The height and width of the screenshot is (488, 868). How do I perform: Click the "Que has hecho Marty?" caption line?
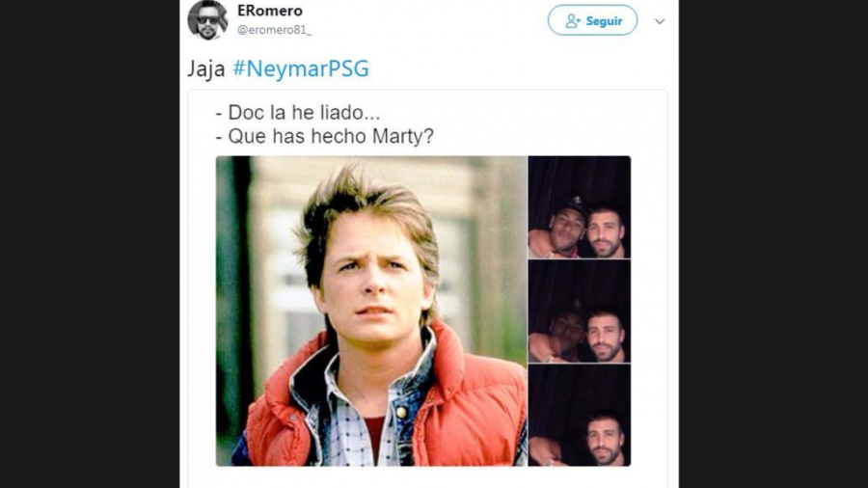pos(324,136)
